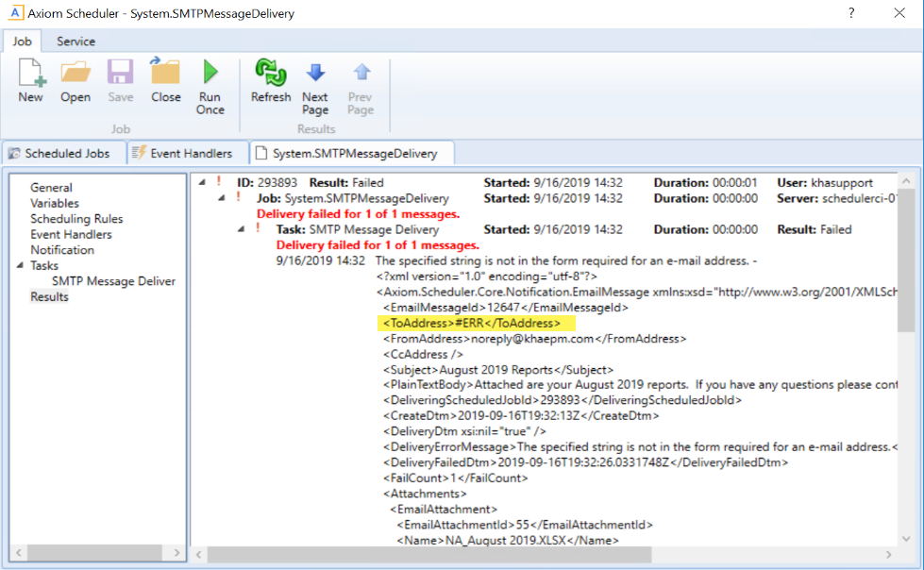Click the DeliveringScheduledJobId 293893 line
924x570 pixels.
point(563,400)
